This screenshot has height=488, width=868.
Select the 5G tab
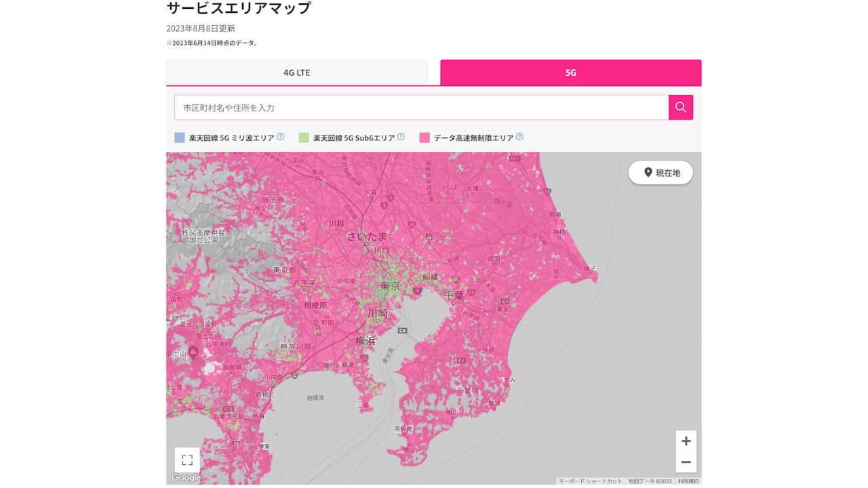click(x=570, y=72)
